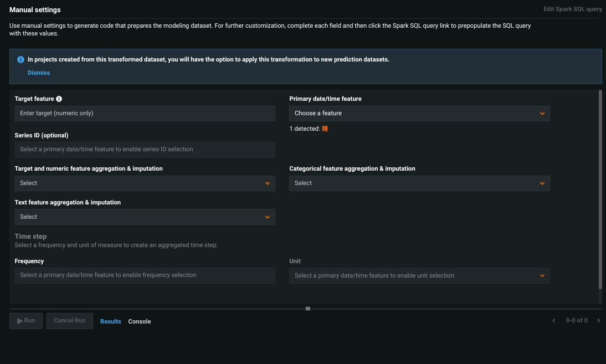Expand Text feature aggregation & imputation dropdown
Screen dimensions: 606x364
tap(145, 217)
